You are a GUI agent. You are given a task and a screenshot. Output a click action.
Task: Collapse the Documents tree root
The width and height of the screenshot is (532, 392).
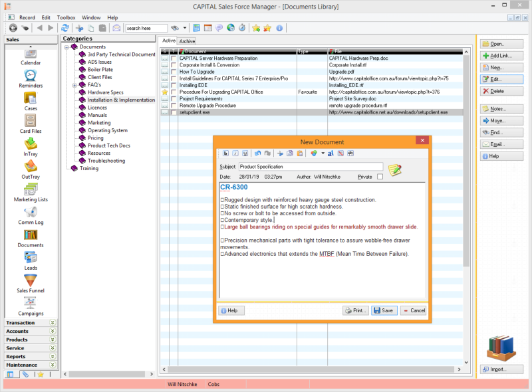tap(66, 47)
